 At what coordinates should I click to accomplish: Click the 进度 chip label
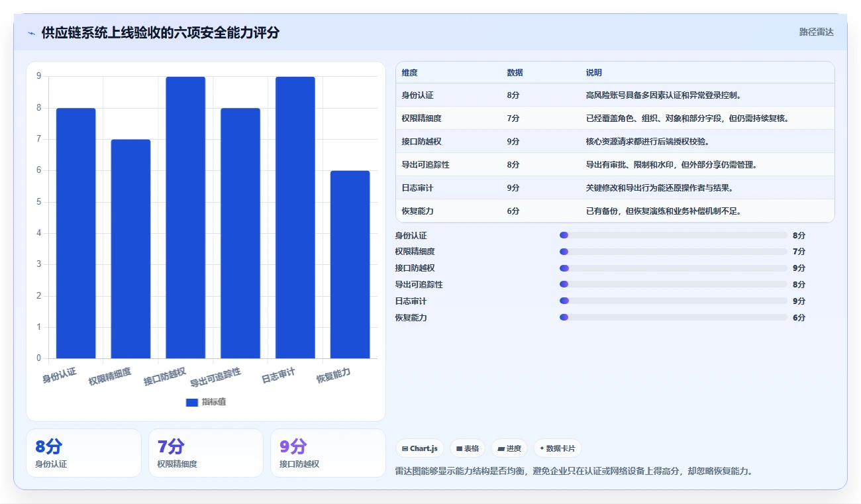514,448
